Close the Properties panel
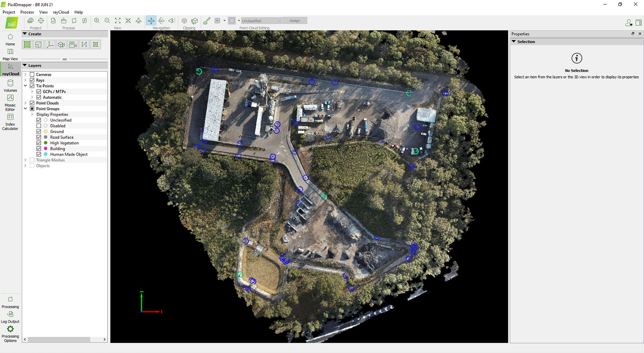Image resolution: width=644 pixels, height=353 pixels. tap(640, 34)
